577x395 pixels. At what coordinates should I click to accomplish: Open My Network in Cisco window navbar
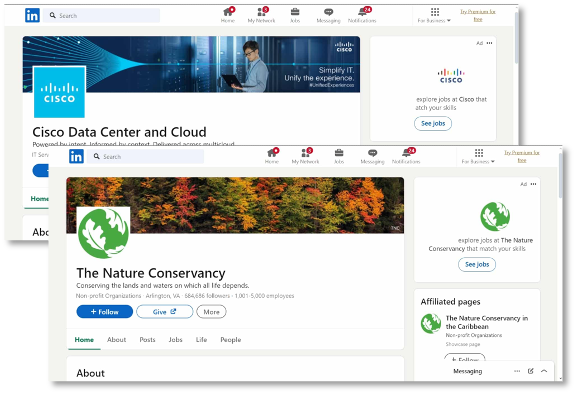pyautogui.click(x=261, y=15)
